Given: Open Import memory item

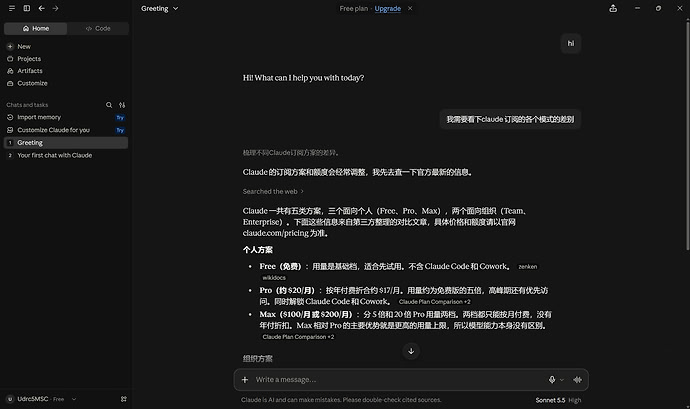Looking at the screenshot, I should (66, 117).
